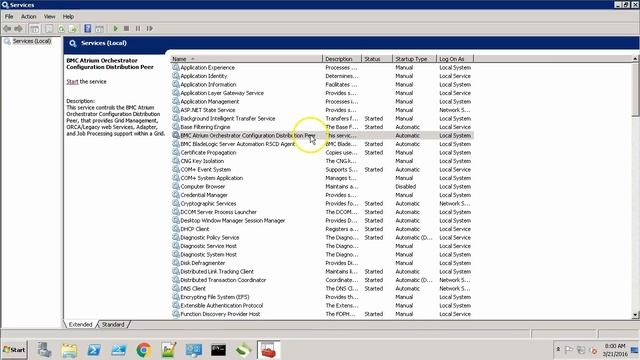Sort list by the Startup Type column header
Image resolution: width=640 pixels, height=360 pixels.
coord(414,59)
